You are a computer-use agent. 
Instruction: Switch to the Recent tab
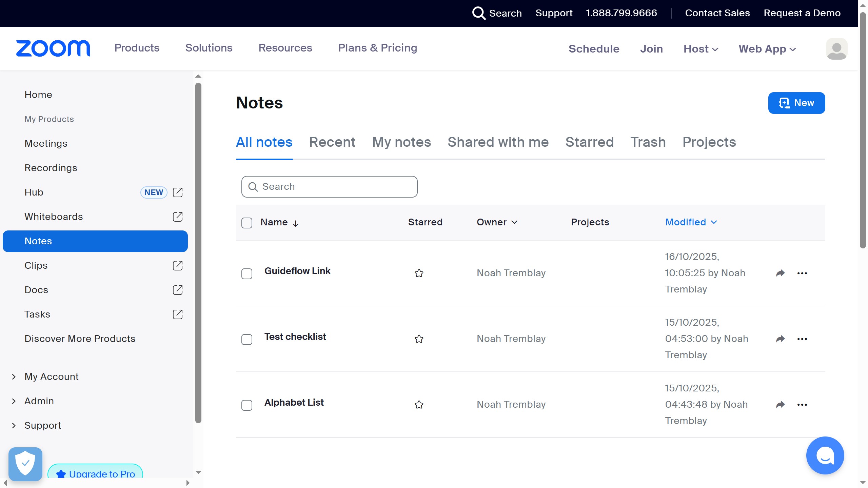point(332,142)
